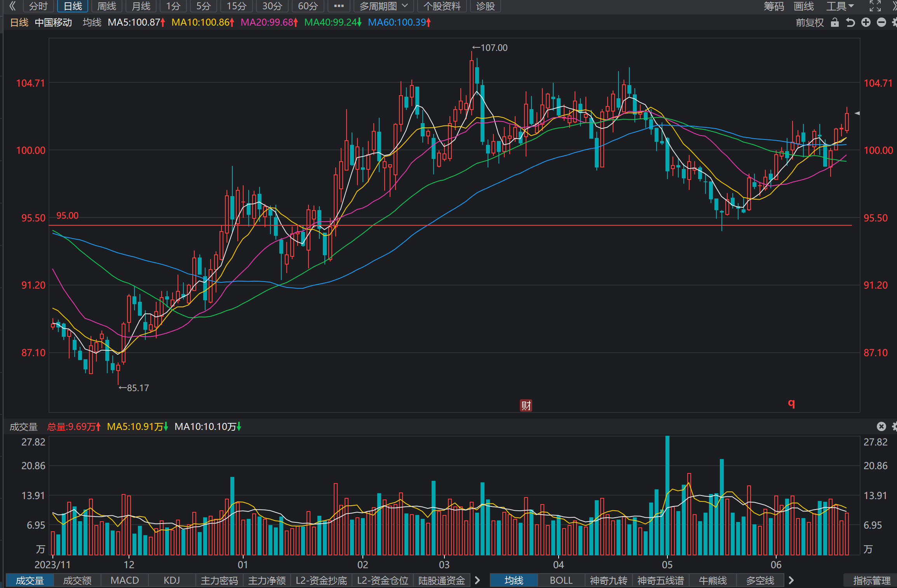Zoom in with the plus circle icon
This screenshot has height=588, width=897.
866,23
